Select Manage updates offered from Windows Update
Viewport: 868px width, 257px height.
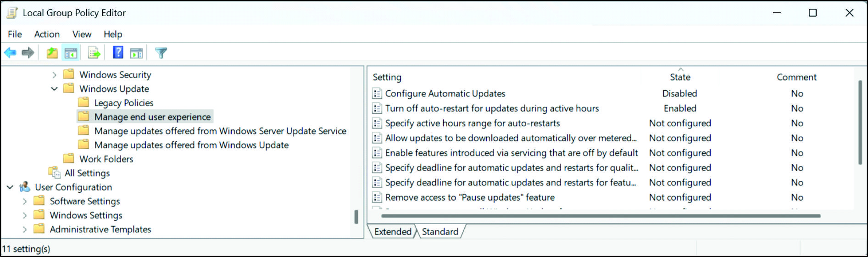[x=191, y=145]
